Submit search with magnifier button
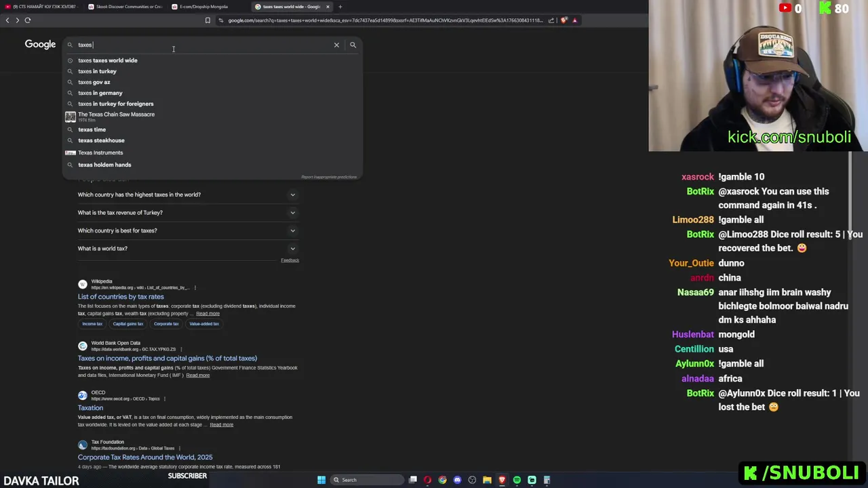Image resolution: width=868 pixels, height=488 pixels. coord(353,45)
